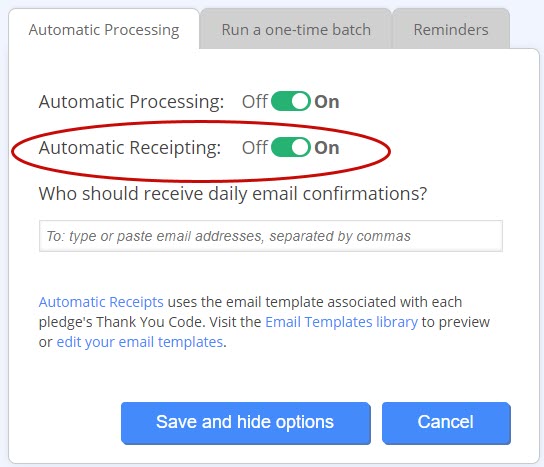This screenshot has height=467, width=544.
Task: Cancel the processing options dialog
Action: (x=446, y=423)
